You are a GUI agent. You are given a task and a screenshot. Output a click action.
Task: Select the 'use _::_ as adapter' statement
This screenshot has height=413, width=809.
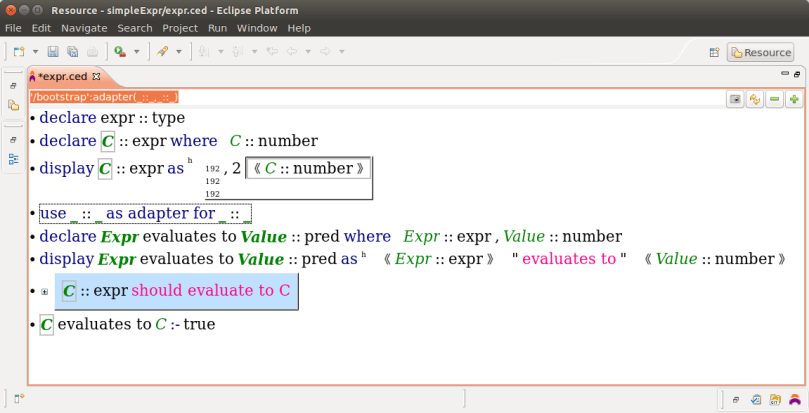pos(145,214)
